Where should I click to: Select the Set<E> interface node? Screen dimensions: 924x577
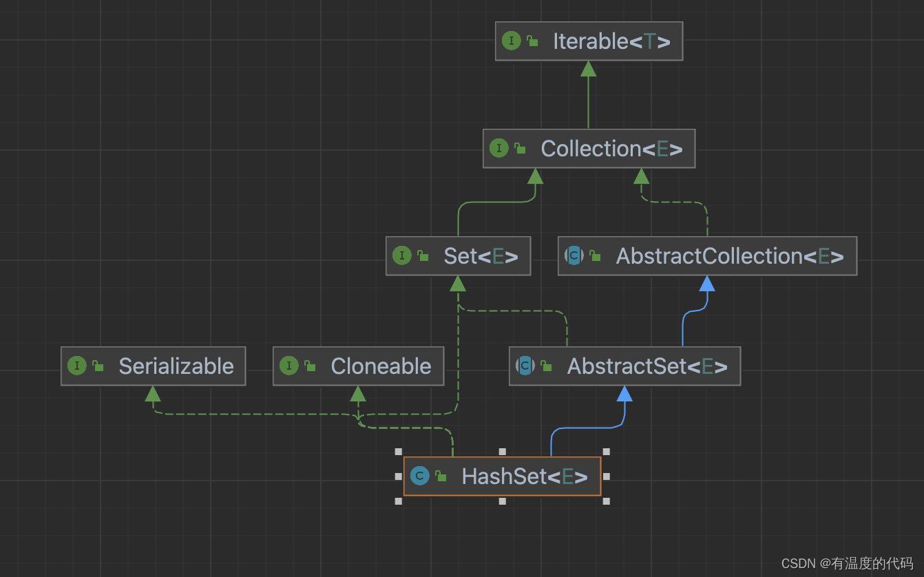(458, 256)
